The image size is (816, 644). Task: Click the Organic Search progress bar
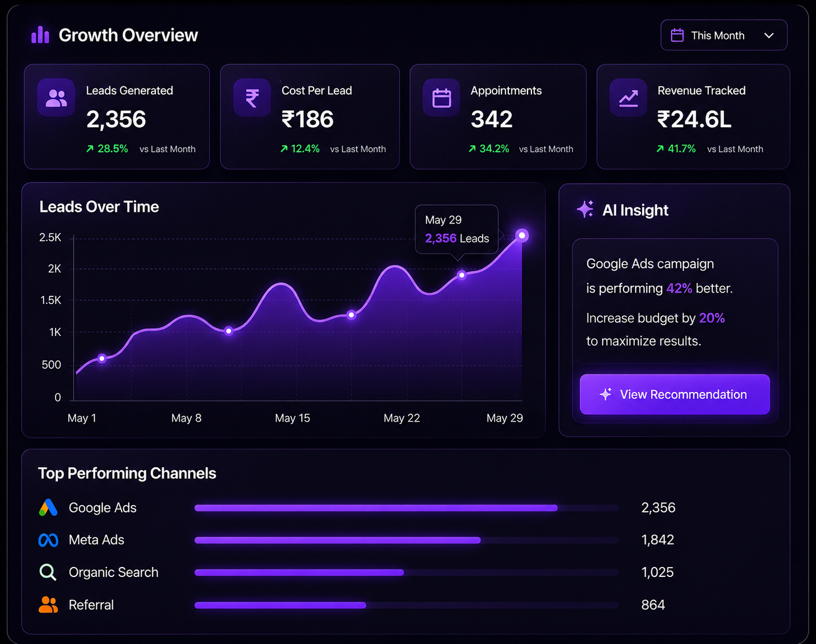(x=407, y=573)
